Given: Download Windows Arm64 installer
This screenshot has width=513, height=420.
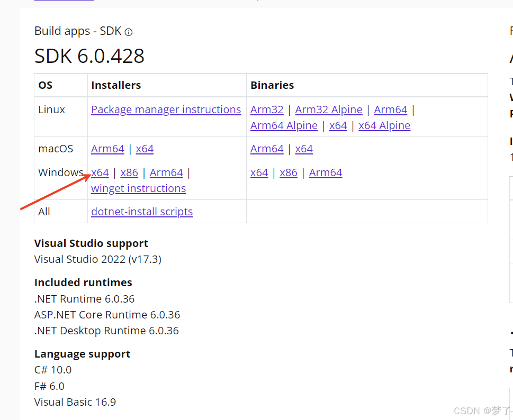Looking at the screenshot, I should tap(166, 172).
